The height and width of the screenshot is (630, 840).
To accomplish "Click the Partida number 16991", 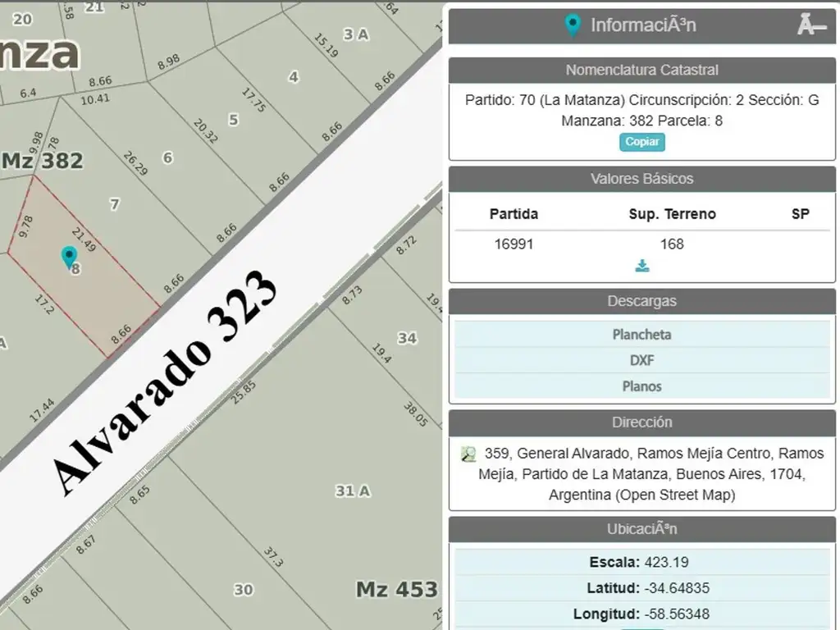I will tap(514, 244).
